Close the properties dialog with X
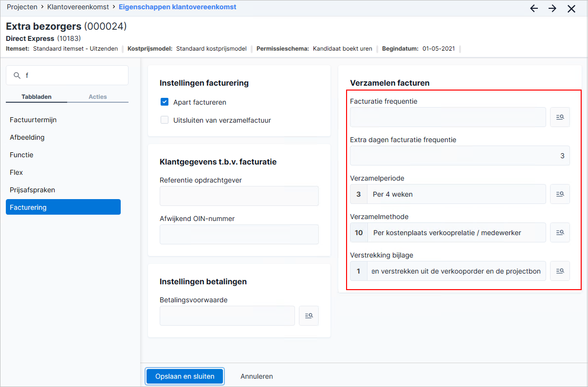 point(571,9)
